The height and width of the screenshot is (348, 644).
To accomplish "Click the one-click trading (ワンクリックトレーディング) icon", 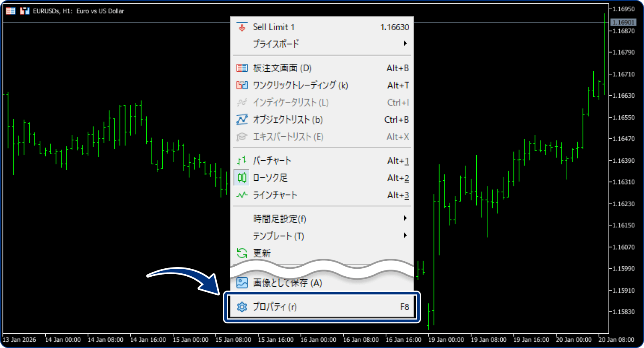I will [241, 85].
